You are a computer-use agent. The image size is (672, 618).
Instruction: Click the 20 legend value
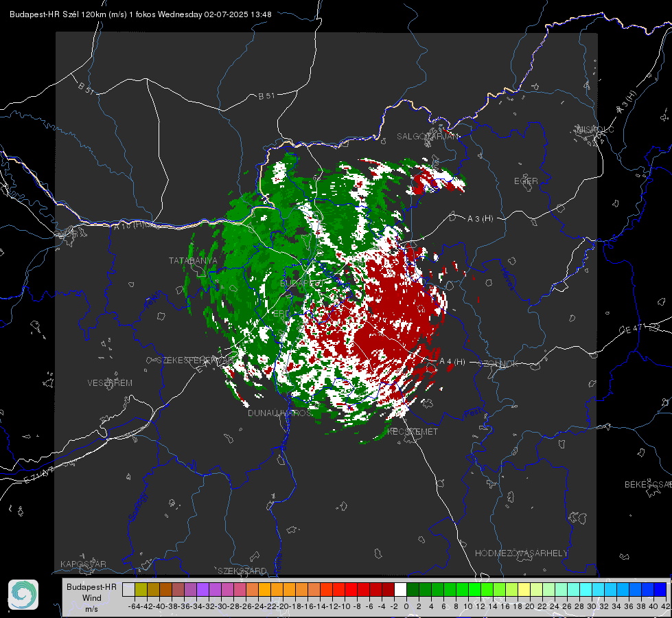pyautogui.click(x=530, y=606)
